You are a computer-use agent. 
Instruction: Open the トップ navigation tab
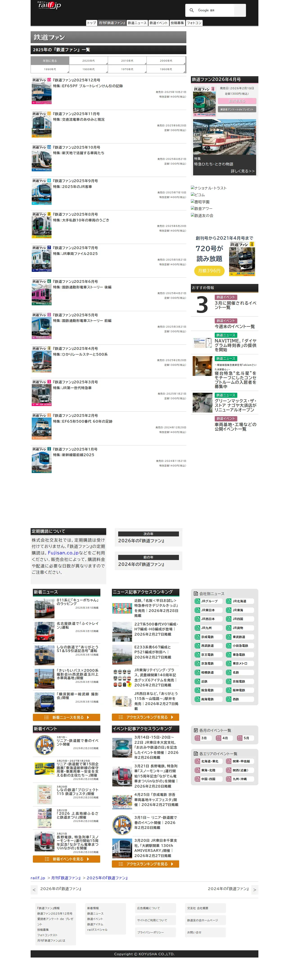(x=91, y=23)
